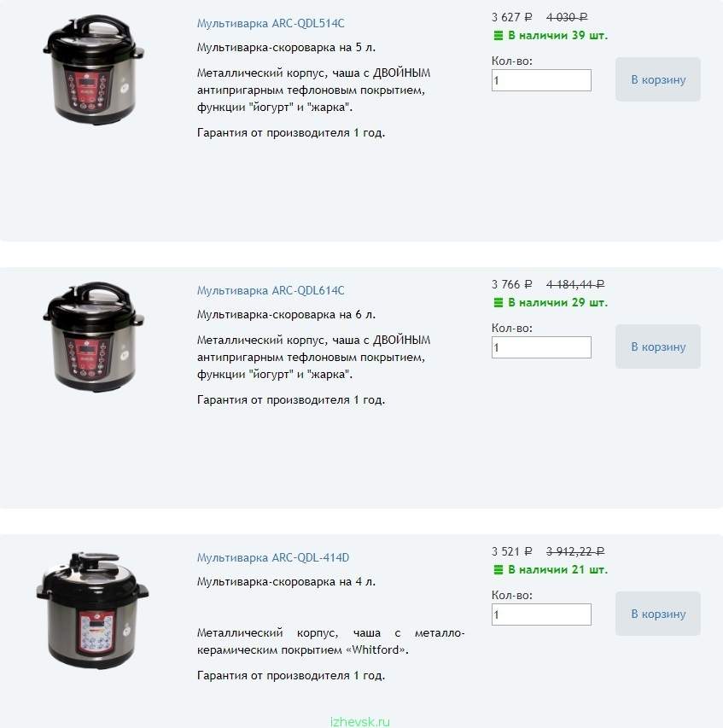This screenshot has width=723, height=728.
Task: Add ARC-QDL-414D to cart with В корзину
Action: pos(657,614)
